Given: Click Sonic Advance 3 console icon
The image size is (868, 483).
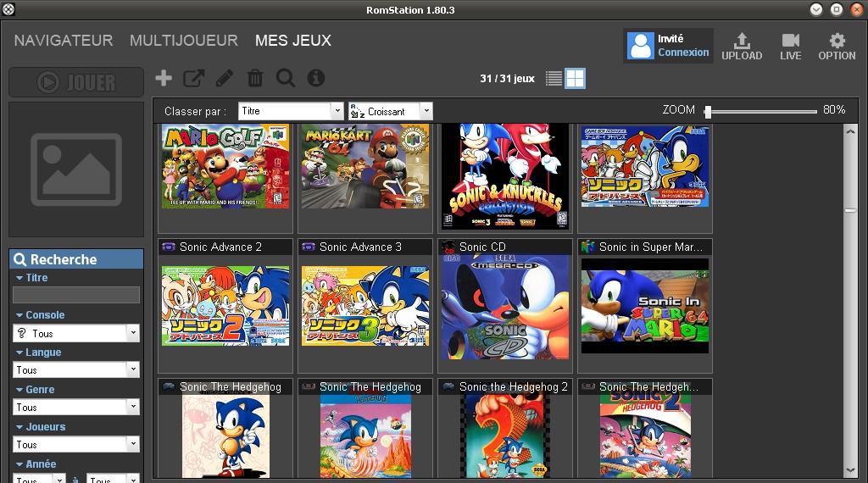Looking at the screenshot, I should (309, 247).
